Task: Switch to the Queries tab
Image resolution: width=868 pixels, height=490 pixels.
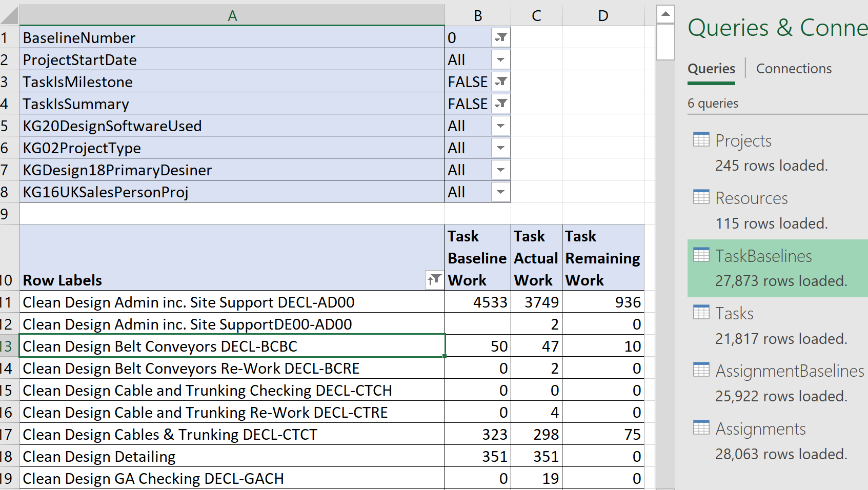Action: click(x=711, y=69)
